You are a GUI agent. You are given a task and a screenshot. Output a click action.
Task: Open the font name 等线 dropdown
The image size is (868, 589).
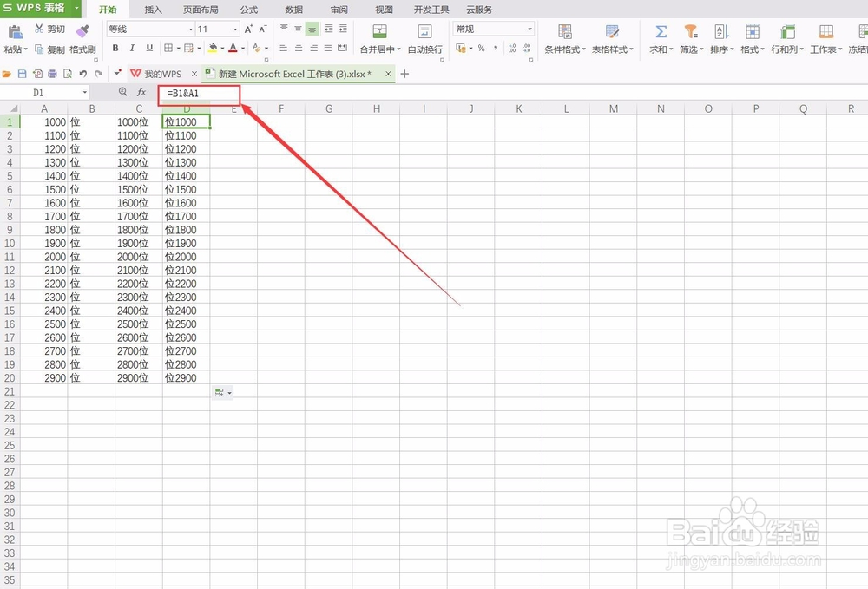(191, 29)
